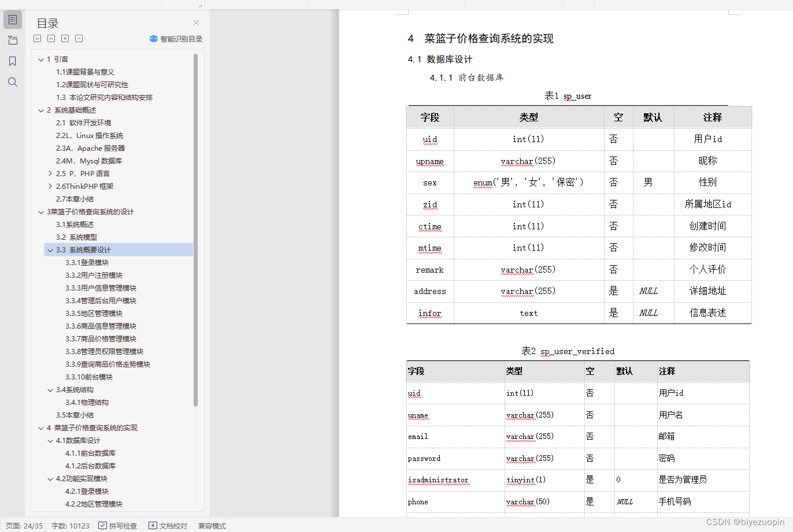Viewport: 793px width, 532px height.
Task: Select '3.3.2用户注册模块' in outline
Action: 94,276
